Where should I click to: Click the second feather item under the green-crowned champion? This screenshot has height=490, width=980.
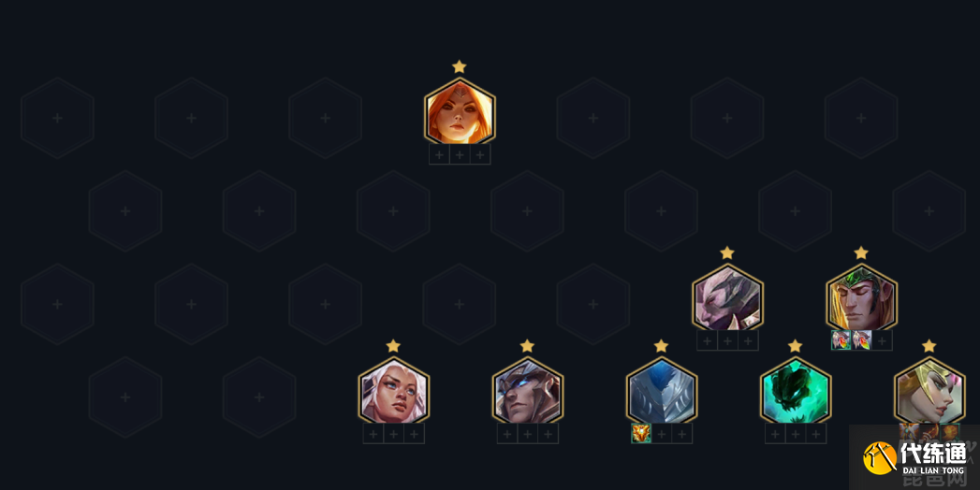click(862, 340)
